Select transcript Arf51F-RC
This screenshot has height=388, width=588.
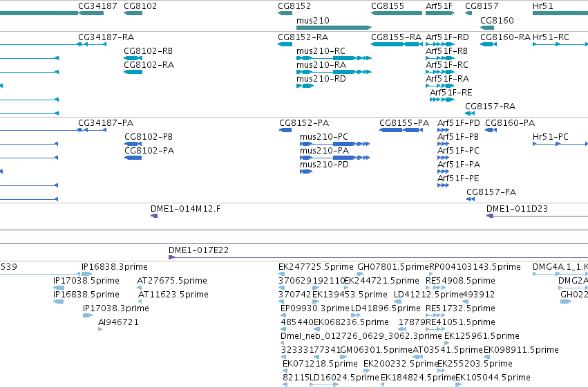click(447, 65)
